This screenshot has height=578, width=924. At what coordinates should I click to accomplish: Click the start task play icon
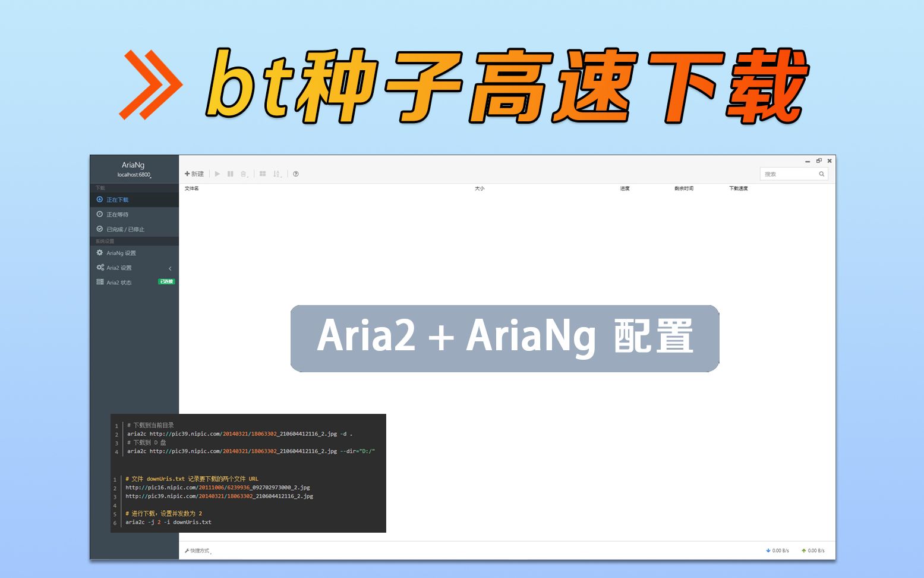click(217, 174)
